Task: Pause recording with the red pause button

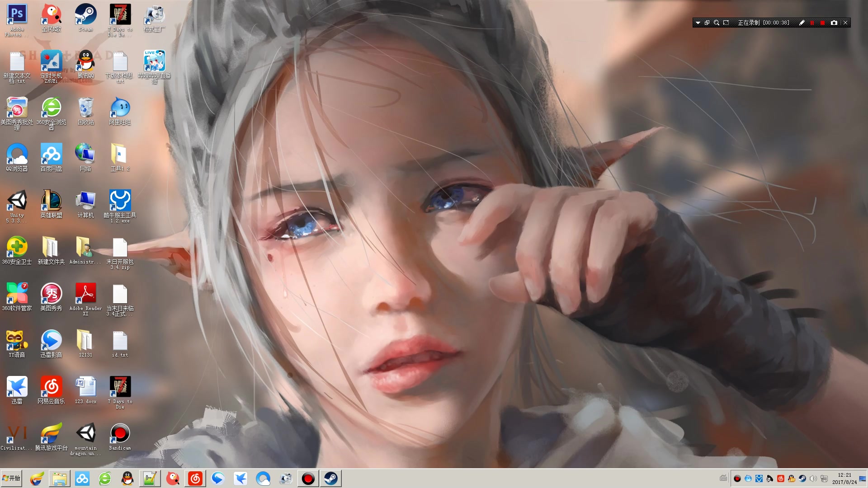Action: pyautogui.click(x=812, y=23)
